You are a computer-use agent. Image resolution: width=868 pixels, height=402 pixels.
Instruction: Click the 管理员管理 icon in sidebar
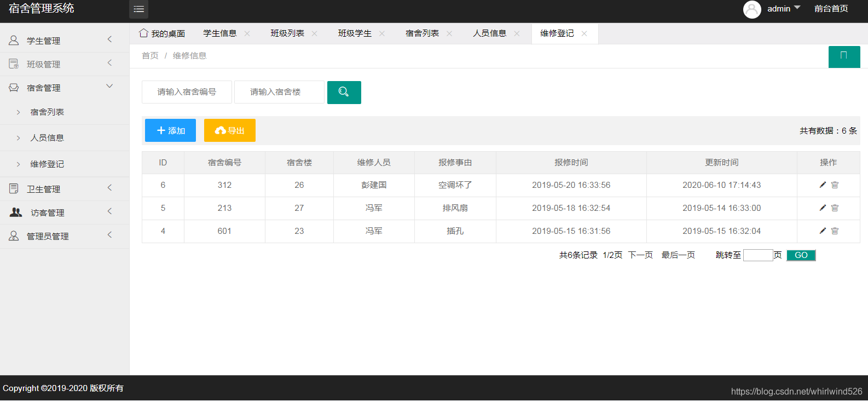(x=14, y=236)
